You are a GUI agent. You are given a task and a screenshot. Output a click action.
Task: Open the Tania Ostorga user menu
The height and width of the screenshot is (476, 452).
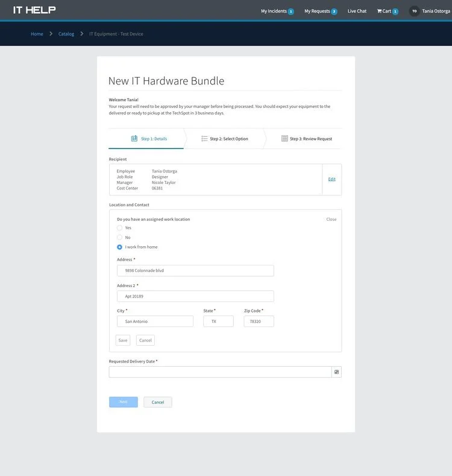pos(436,11)
